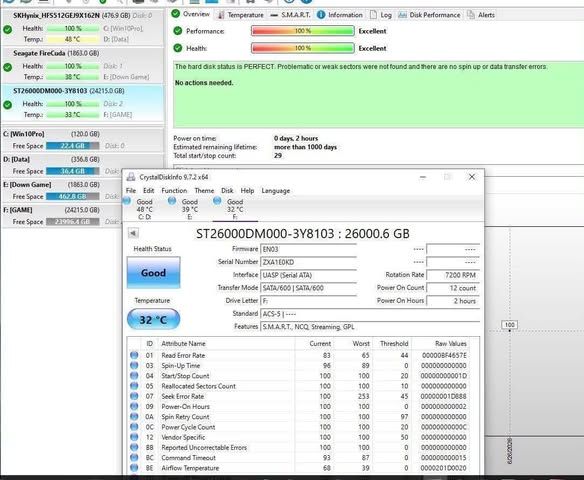Click the status orb for Reallocated Sectors Count
This screenshot has width=584, height=480.
coord(134,386)
